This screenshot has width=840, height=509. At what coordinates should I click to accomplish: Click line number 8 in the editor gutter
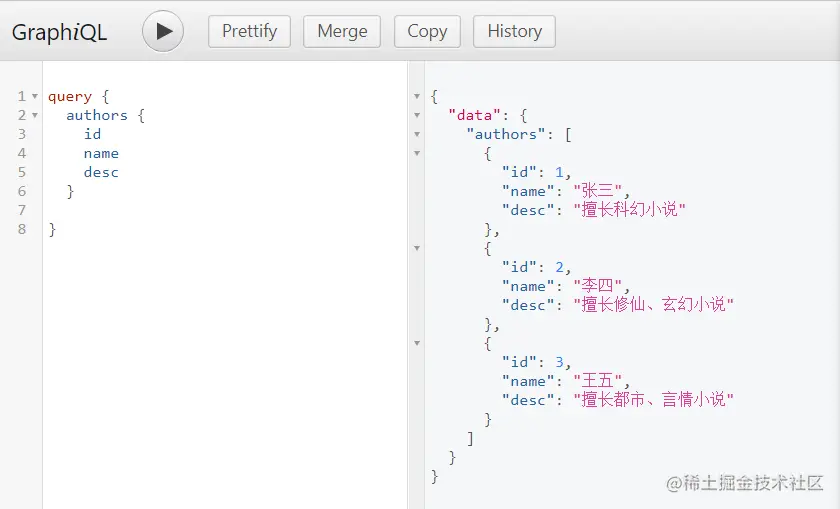tap(21, 229)
